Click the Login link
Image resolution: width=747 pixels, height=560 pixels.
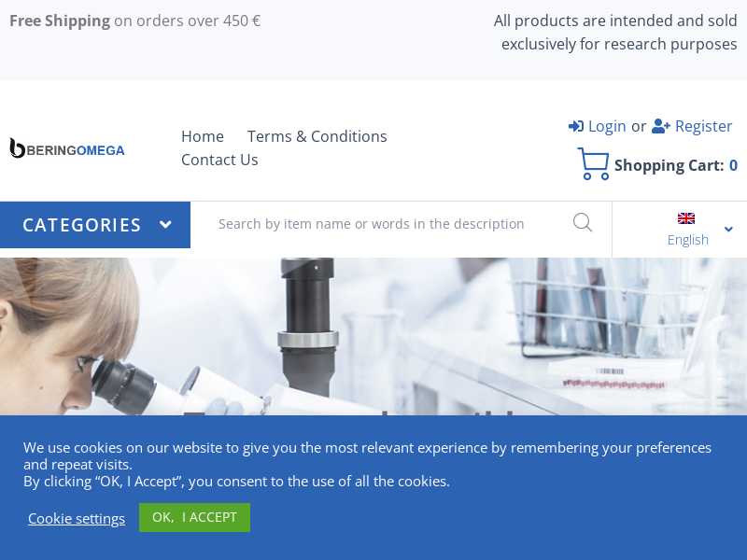607,126
